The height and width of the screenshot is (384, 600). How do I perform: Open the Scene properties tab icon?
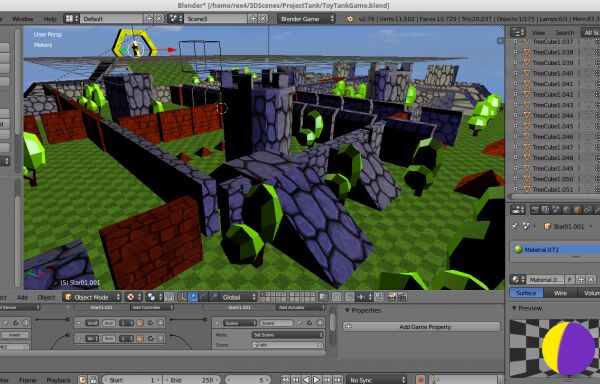click(556, 210)
